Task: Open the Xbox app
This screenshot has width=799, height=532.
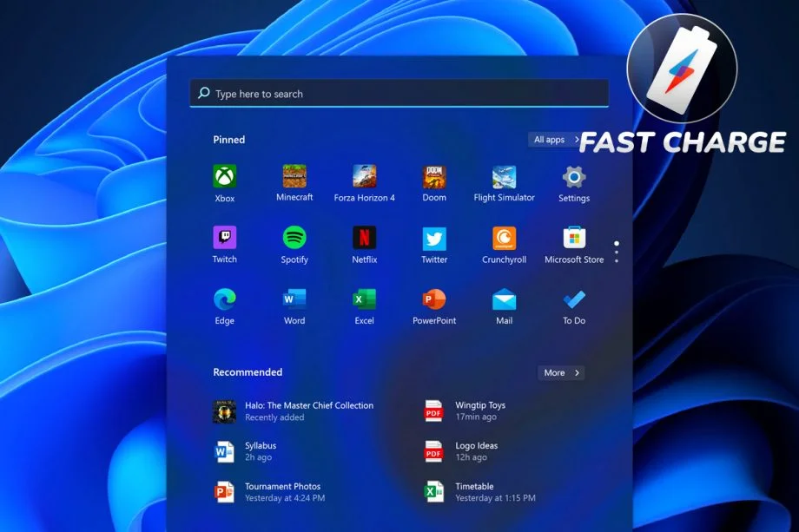Action: (224, 177)
